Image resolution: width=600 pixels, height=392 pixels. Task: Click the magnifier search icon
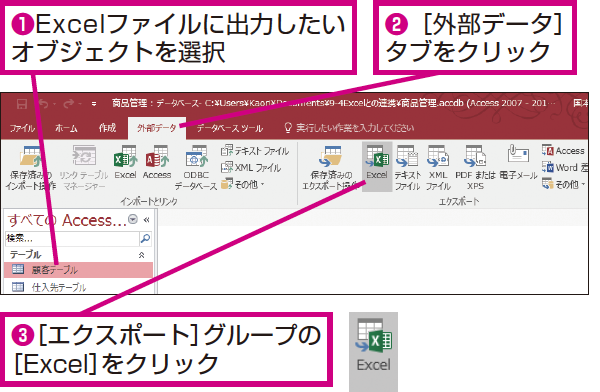pos(145,238)
